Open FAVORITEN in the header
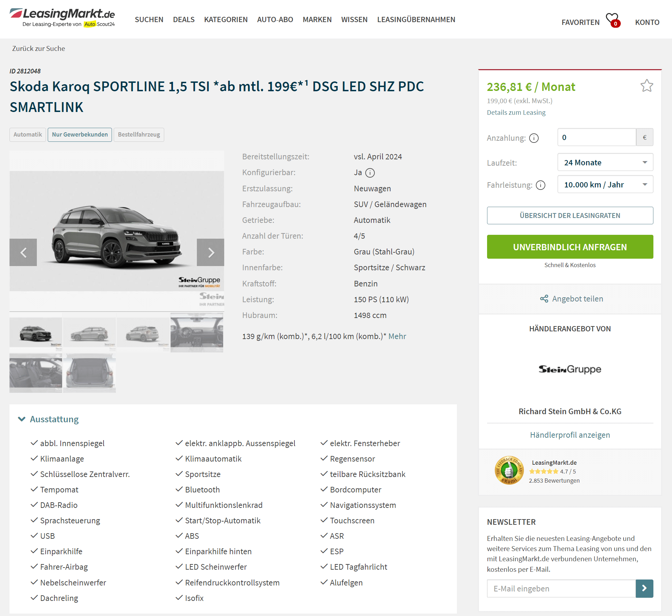672x616 pixels. click(x=580, y=22)
